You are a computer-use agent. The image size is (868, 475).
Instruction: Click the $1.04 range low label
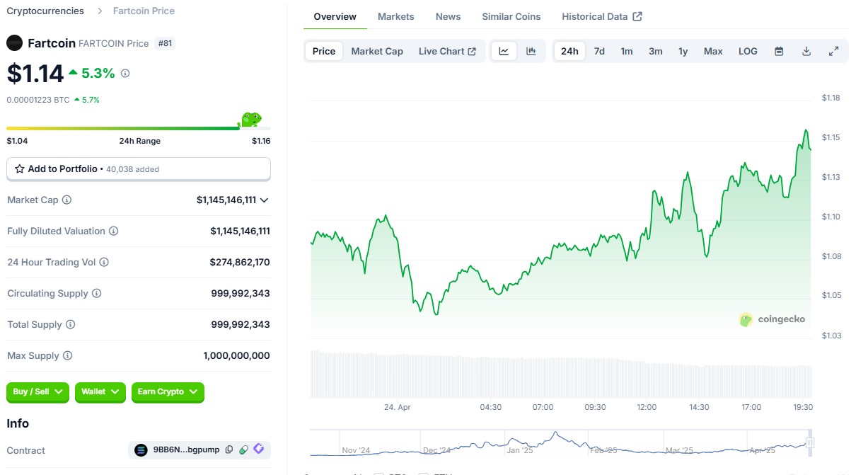(17, 141)
